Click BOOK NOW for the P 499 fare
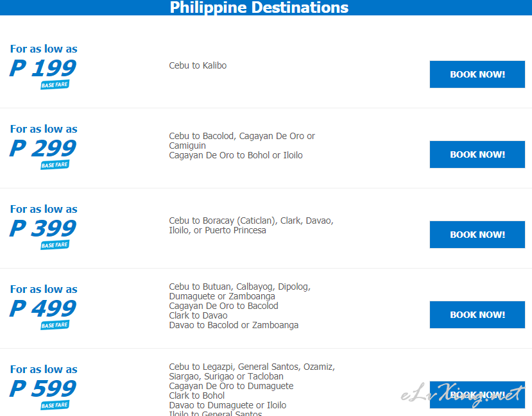532x416 pixels. coord(477,315)
